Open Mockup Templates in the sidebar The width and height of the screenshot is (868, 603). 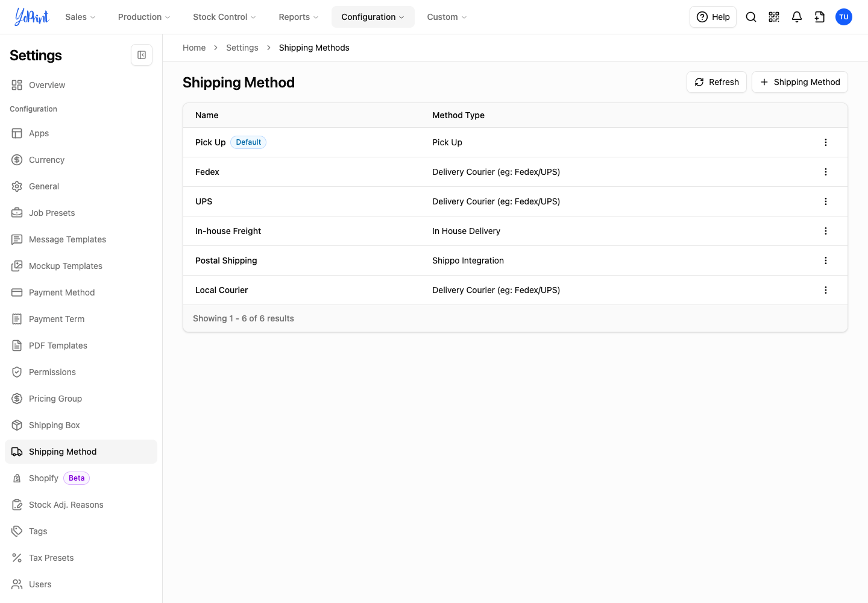[81, 266]
